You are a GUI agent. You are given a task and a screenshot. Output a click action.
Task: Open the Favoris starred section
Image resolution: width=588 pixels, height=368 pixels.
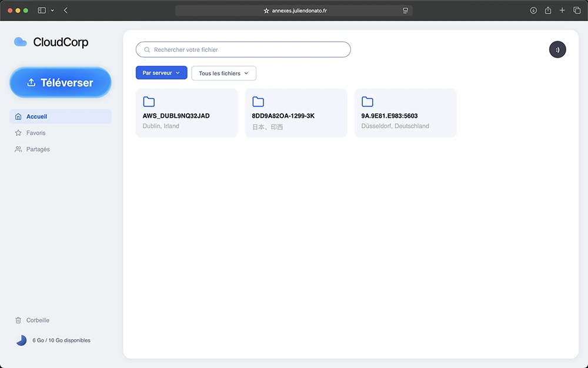point(35,133)
